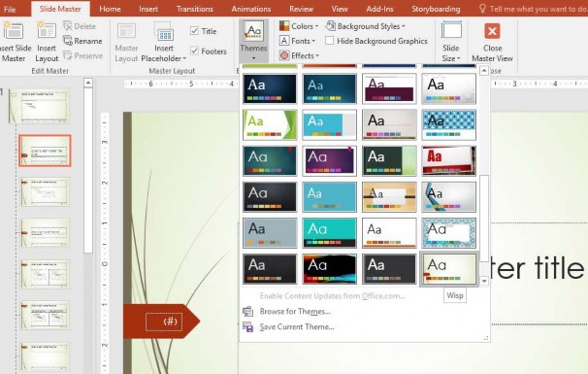Switch to the Transitions tab
Image resolution: width=588 pixels, height=374 pixels.
(x=195, y=9)
